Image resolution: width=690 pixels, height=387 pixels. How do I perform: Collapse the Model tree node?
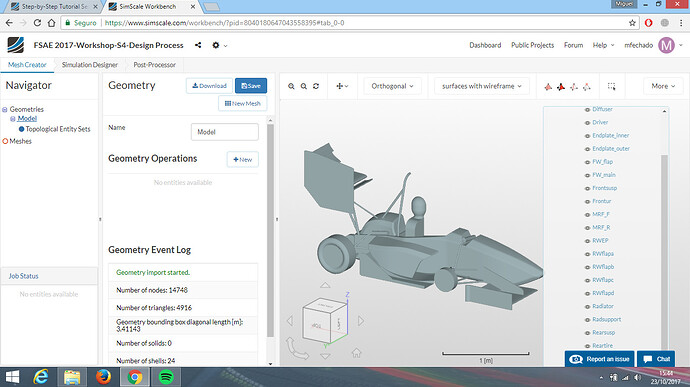[13, 119]
